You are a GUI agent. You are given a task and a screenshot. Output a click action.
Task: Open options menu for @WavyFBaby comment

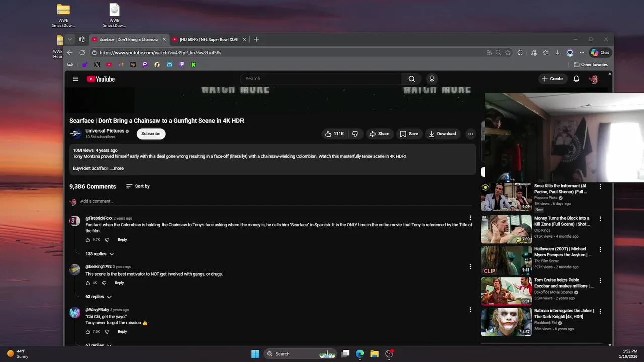tap(470, 310)
